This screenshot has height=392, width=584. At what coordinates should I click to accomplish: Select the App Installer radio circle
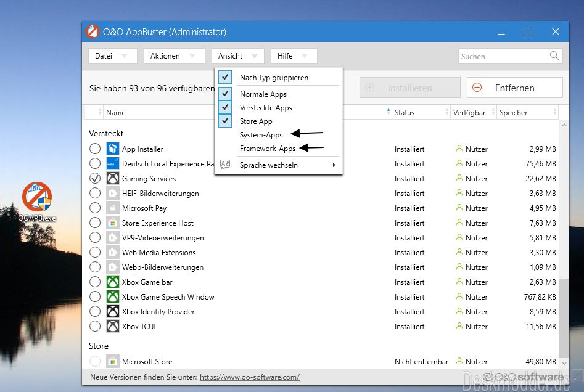click(95, 149)
